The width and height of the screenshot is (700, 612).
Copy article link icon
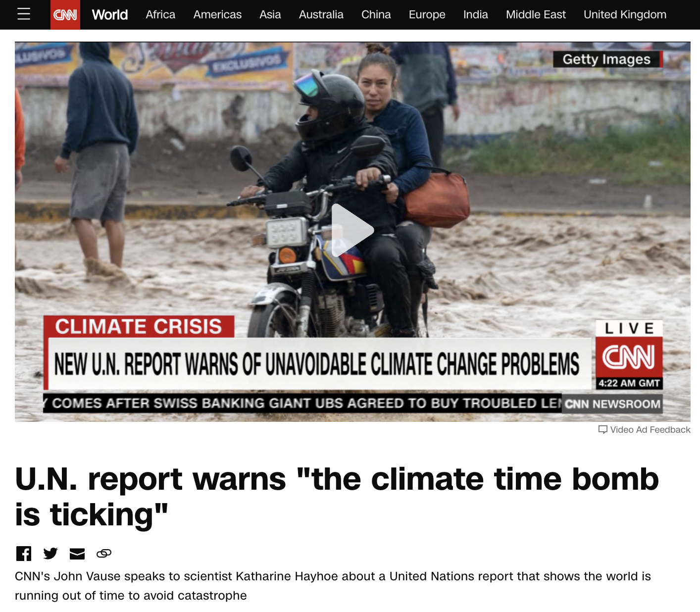pyautogui.click(x=104, y=553)
